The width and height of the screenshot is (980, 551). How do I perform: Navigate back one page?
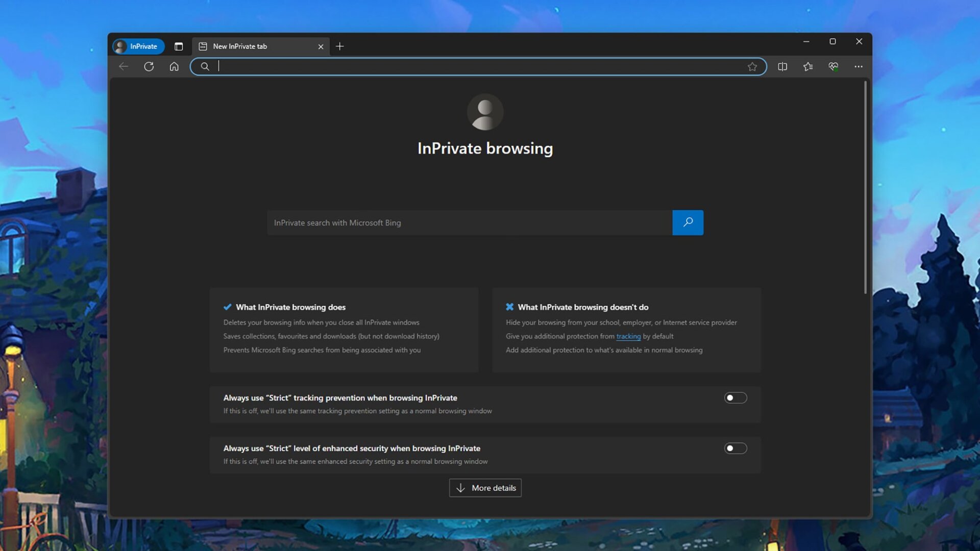[x=124, y=66]
